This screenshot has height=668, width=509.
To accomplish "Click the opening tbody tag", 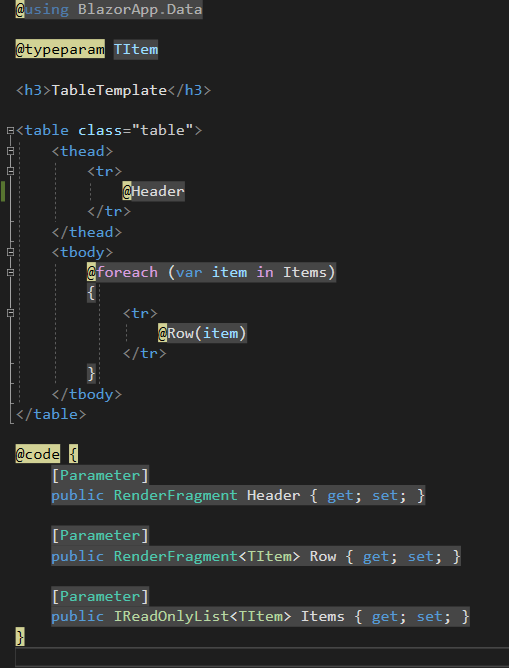I will [x=82, y=252].
